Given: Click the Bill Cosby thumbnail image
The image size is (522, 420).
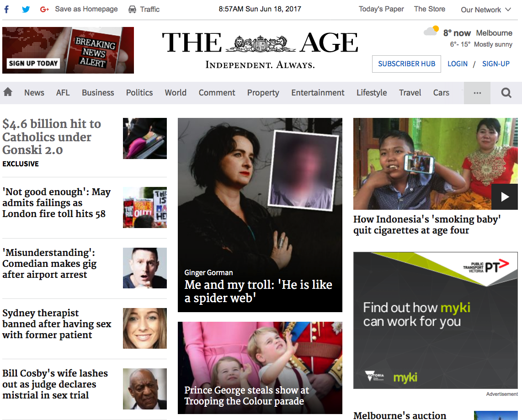Looking at the screenshot, I should pos(145,389).
